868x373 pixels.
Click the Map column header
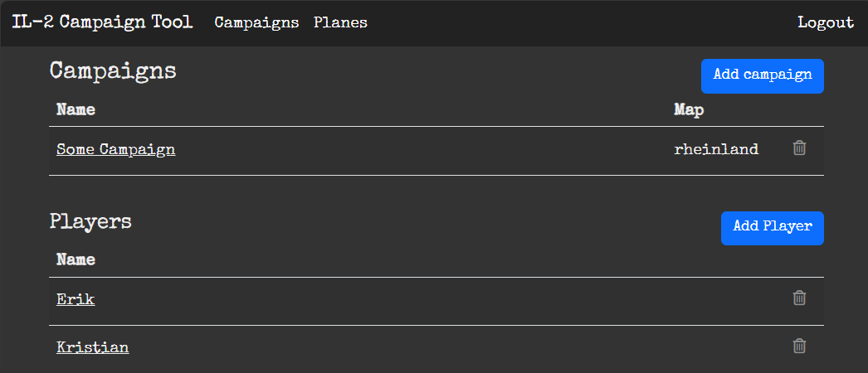coord(689,109)
